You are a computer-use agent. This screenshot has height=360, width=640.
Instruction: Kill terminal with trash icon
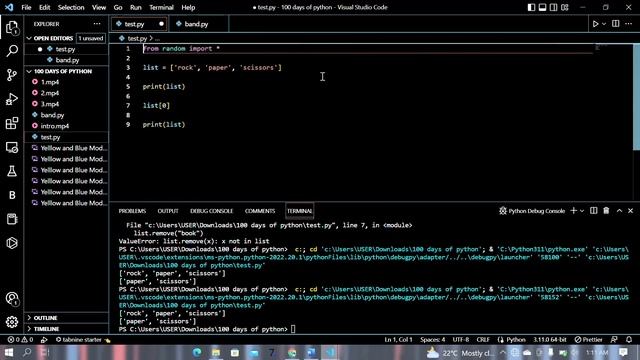pyautogui.click(x=606, y=211)
